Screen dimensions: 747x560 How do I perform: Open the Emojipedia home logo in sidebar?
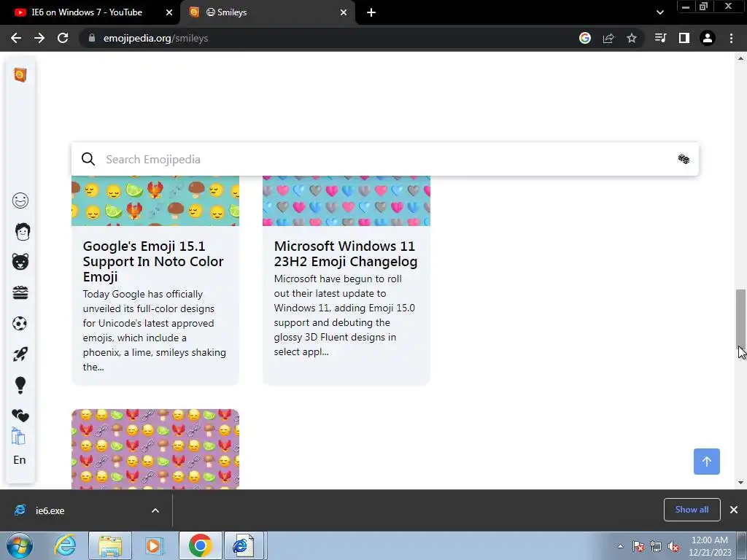[x=20, y=75]
